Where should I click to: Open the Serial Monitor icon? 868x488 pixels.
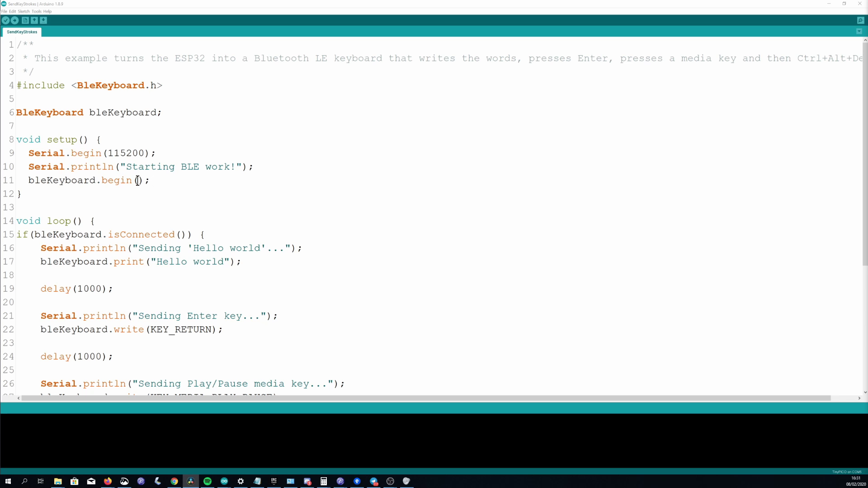click(860, 20)
